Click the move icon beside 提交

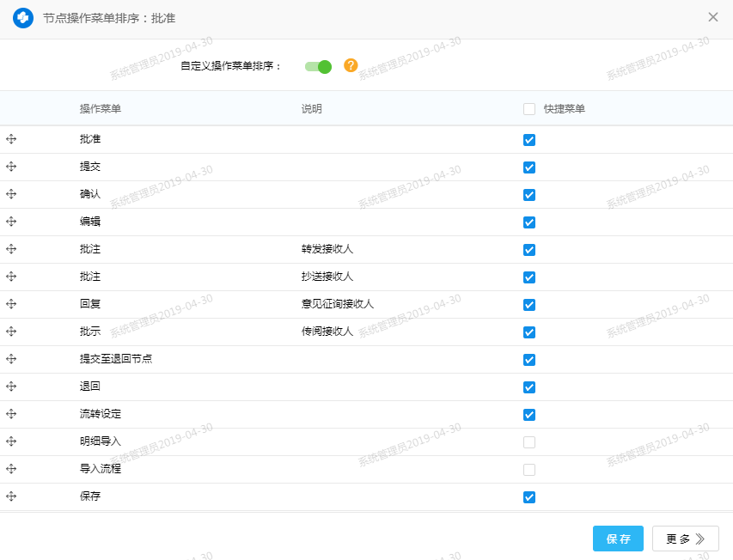[11, 167]
